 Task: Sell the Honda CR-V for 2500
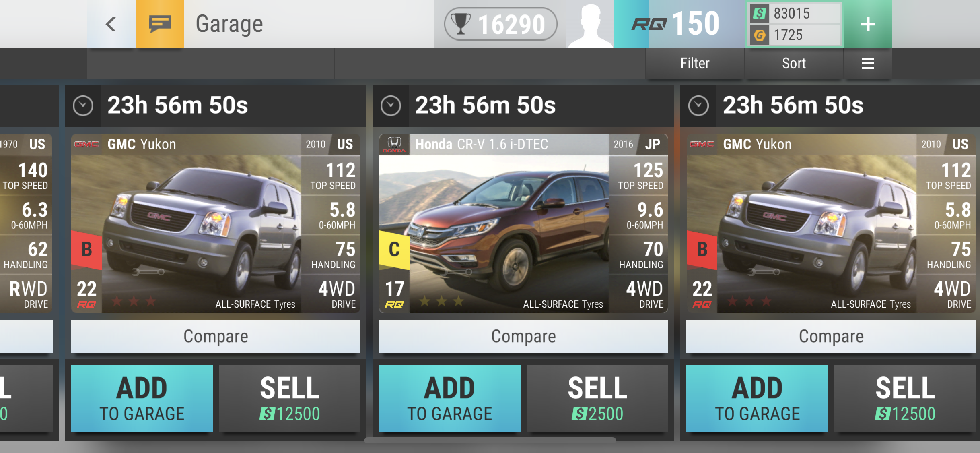click(x=597, y=398)
